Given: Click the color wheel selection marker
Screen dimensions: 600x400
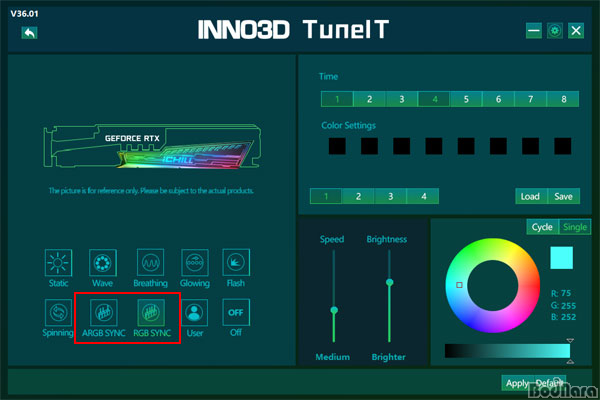Looking at the screenshot, I should [x=459, y=285].
